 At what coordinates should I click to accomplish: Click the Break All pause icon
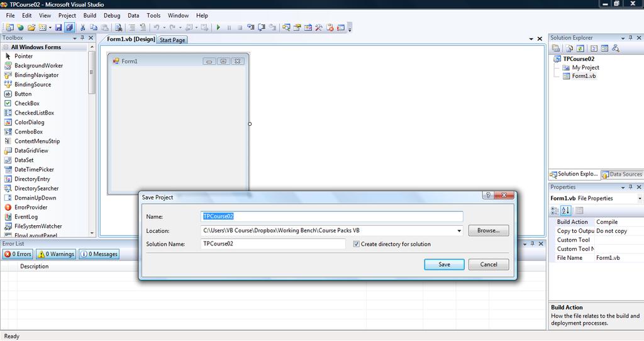point(229,28)
